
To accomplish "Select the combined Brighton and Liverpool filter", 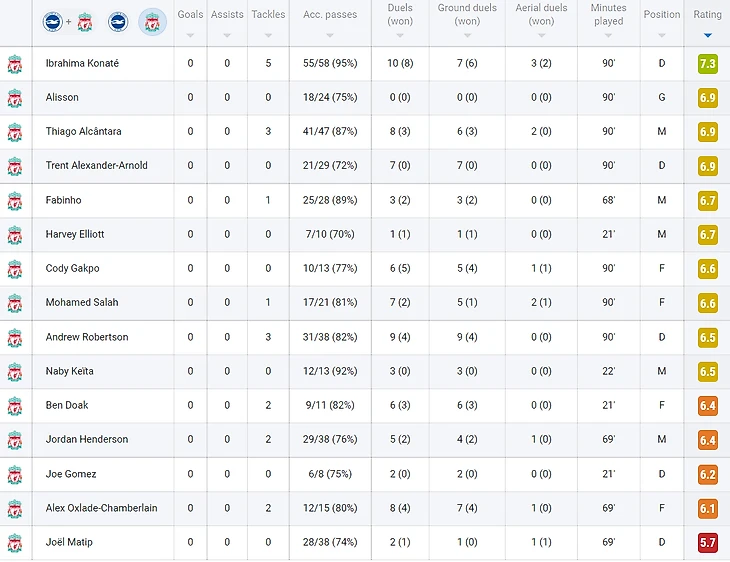I will [68, 22].
